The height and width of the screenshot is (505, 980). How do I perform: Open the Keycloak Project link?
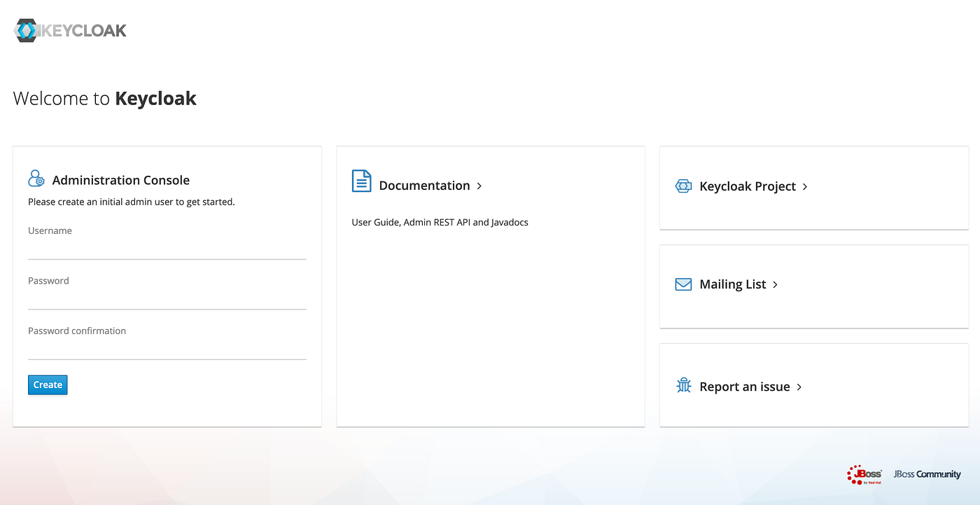[x=748, y=186]
